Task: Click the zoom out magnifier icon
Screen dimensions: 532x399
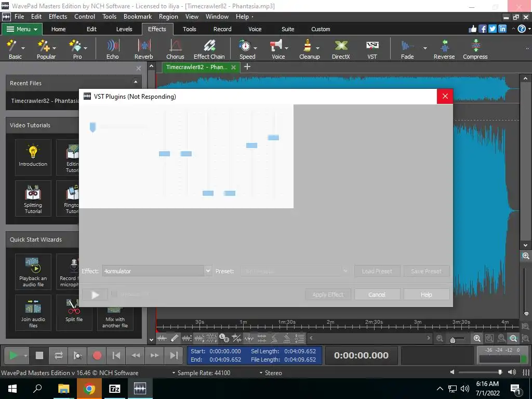Action: 440,338
